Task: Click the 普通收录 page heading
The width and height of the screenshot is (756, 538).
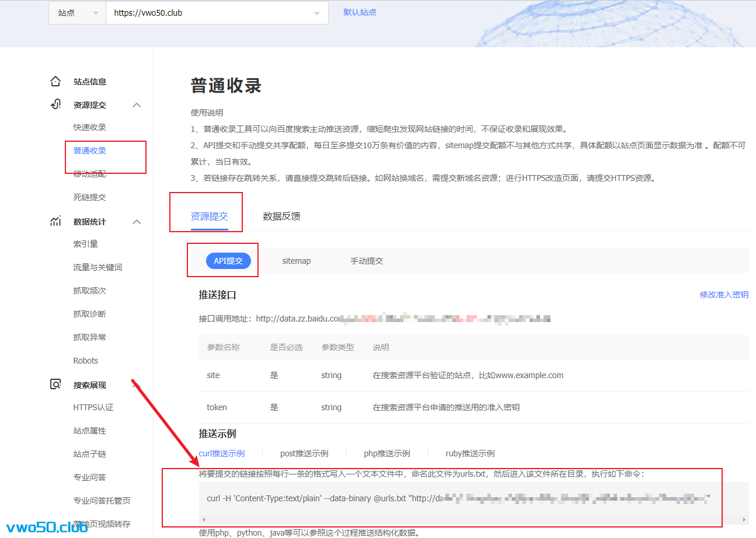Action: [x=226, y=86]
